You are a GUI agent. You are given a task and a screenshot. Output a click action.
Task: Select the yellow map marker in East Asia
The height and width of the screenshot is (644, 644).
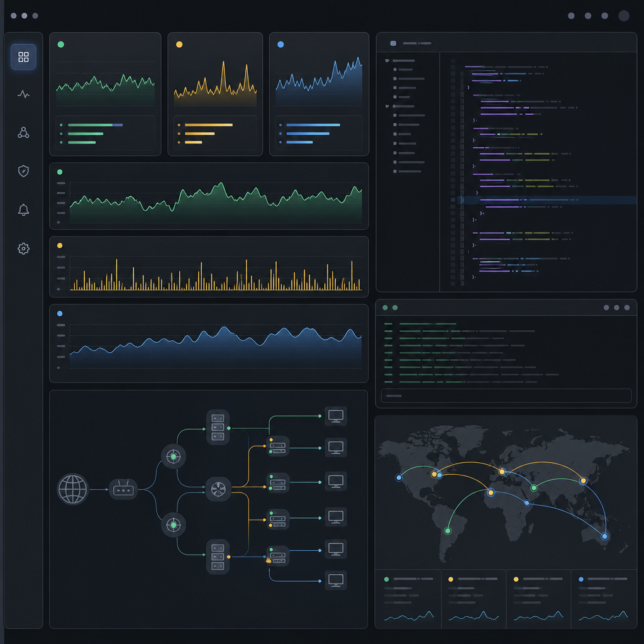pos(583,480)
